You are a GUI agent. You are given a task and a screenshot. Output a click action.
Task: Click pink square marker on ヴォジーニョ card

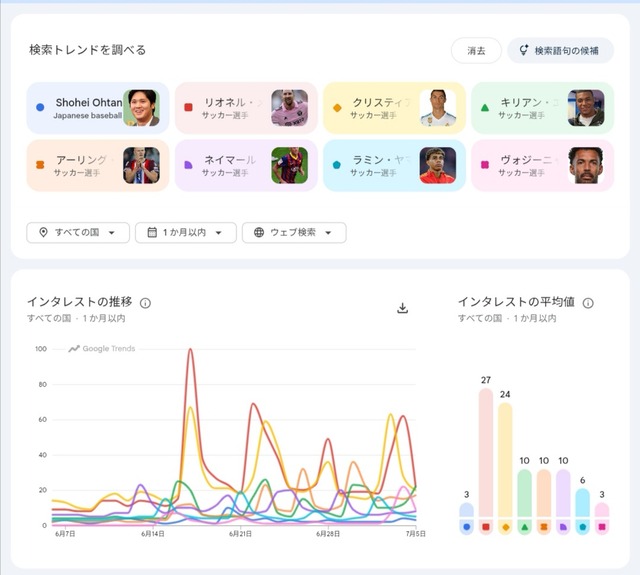point(484,165)
